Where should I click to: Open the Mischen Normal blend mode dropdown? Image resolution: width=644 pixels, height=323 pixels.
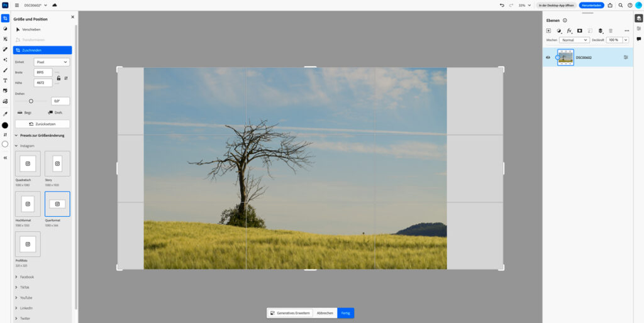(574, 40)
